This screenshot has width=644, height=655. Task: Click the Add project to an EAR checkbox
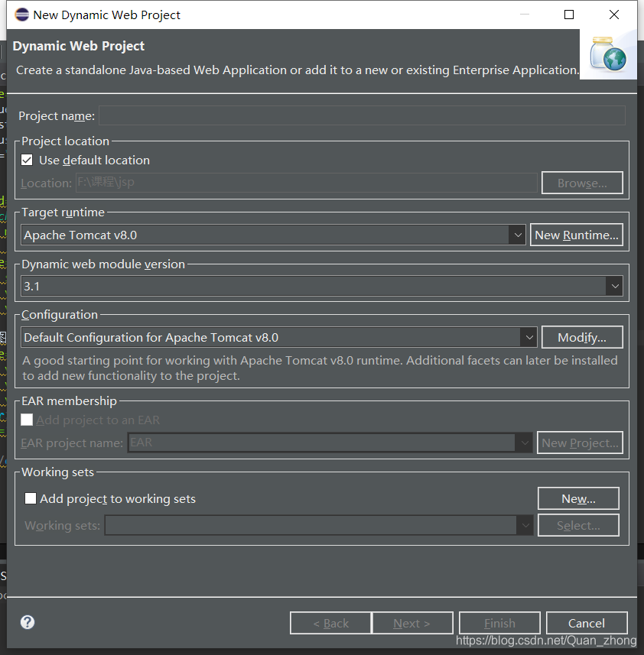point(27,420)
